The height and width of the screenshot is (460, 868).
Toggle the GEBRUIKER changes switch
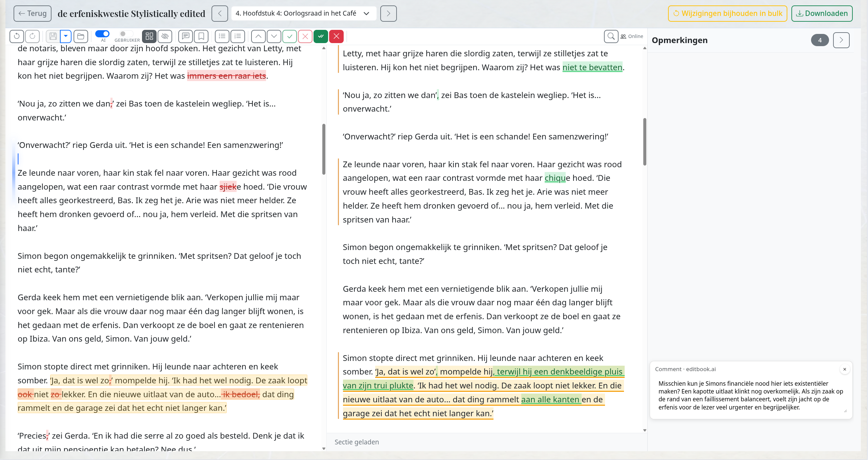pyautogui.click(x=126, y=34)
